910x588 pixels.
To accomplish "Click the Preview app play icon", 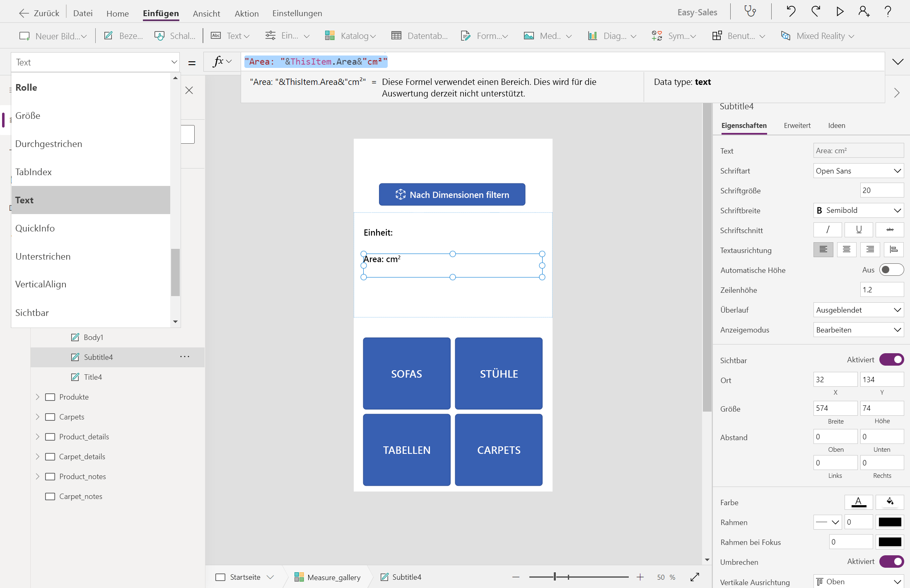I will (x=840, y=12).
